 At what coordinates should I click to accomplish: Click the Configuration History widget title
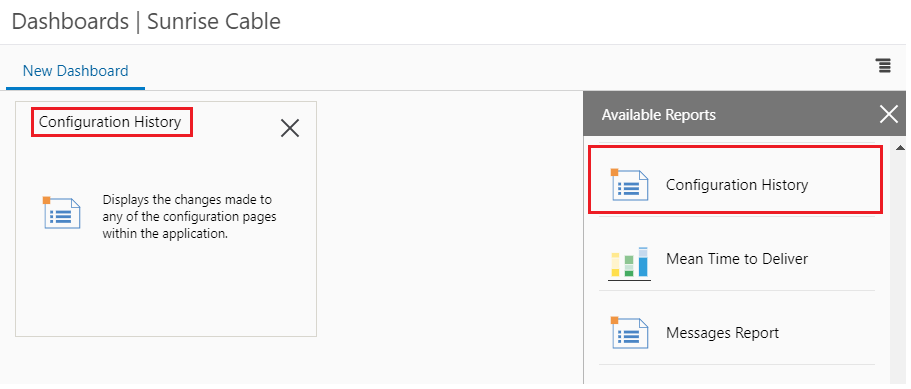click(110, 122)
